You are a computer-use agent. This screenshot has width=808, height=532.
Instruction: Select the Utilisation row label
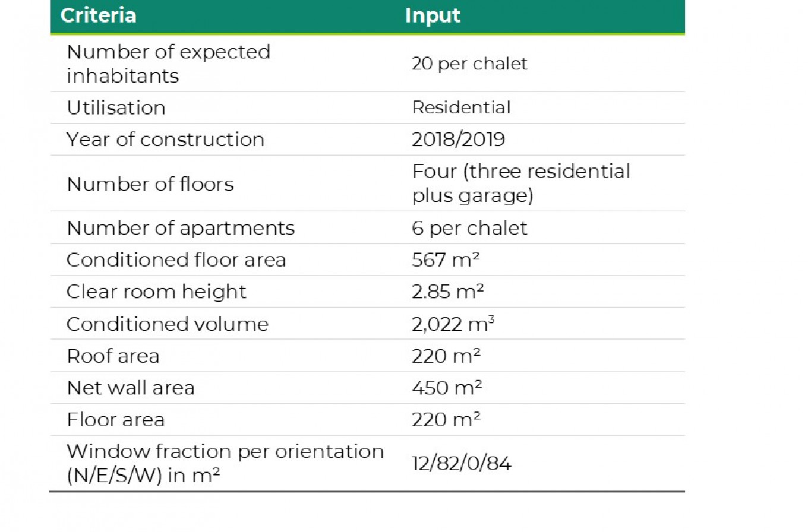pyautogui.click(x=116, y=107)
